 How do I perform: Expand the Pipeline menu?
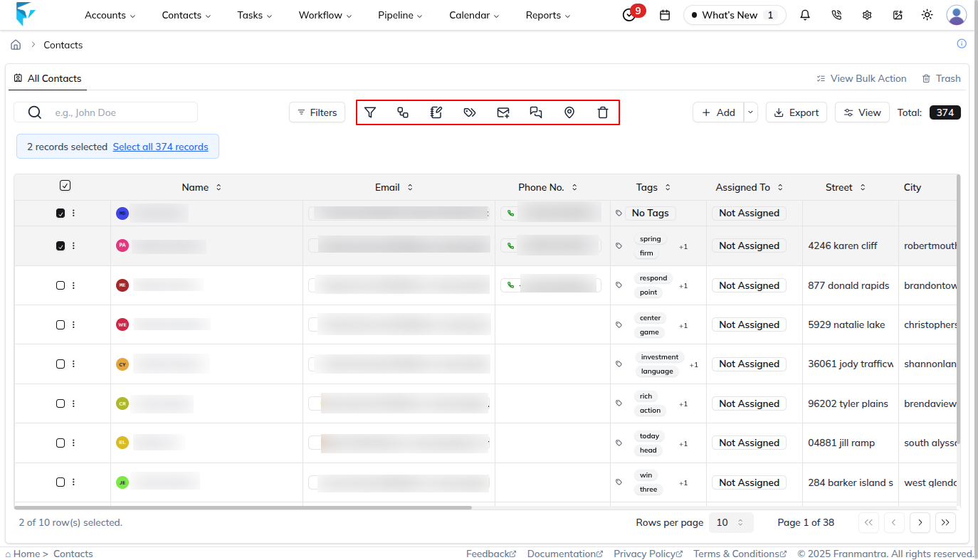coord(400,15)
